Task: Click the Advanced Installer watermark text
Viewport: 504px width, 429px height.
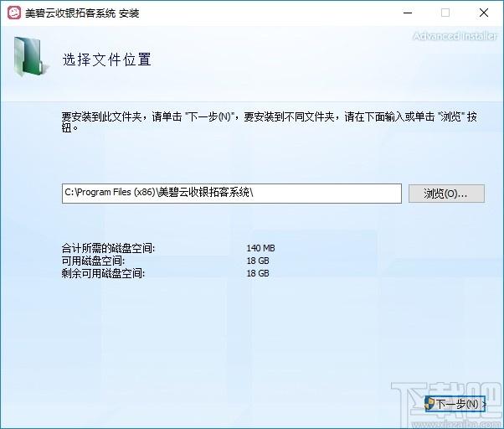Action: pos(455,36)
